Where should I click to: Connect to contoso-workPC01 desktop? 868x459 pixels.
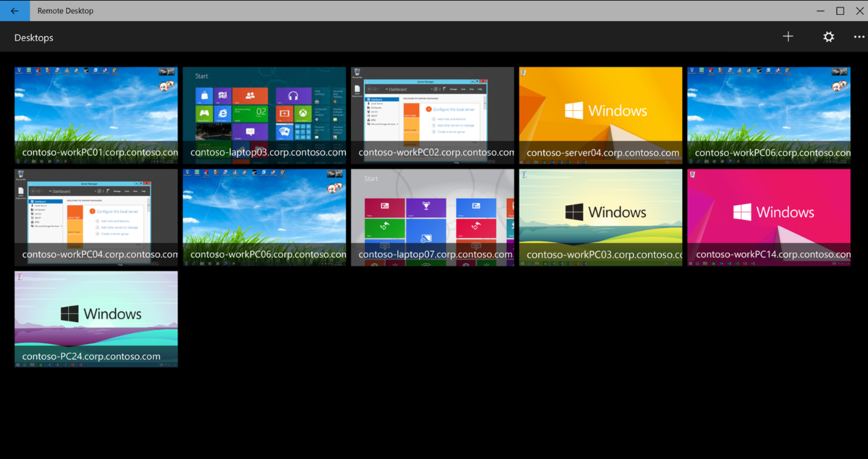coord(96,116)
